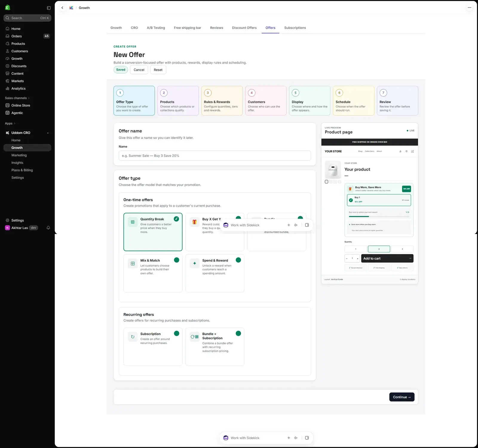The image size is (478, 448).
Task: Click the reward progress bar in the preview
Action: [379, 216]
